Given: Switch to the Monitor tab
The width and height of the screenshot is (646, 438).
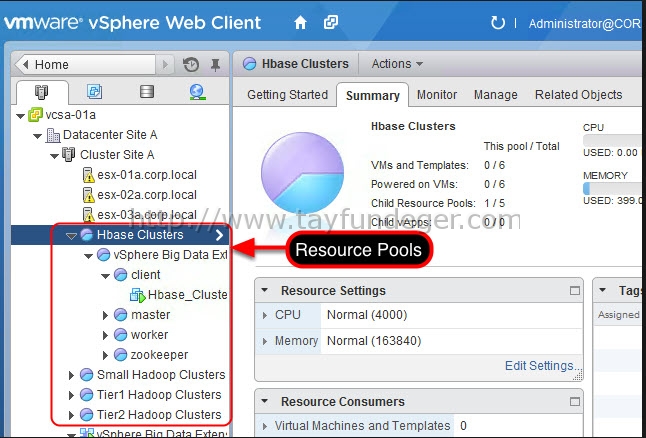Looking at the screenshot, I should click(437, 95).
